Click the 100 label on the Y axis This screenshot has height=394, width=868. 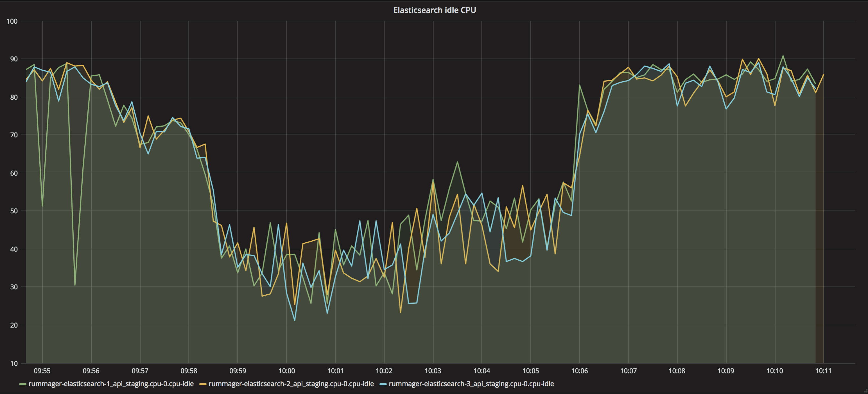pyautogui.click(x=12, y=21)
